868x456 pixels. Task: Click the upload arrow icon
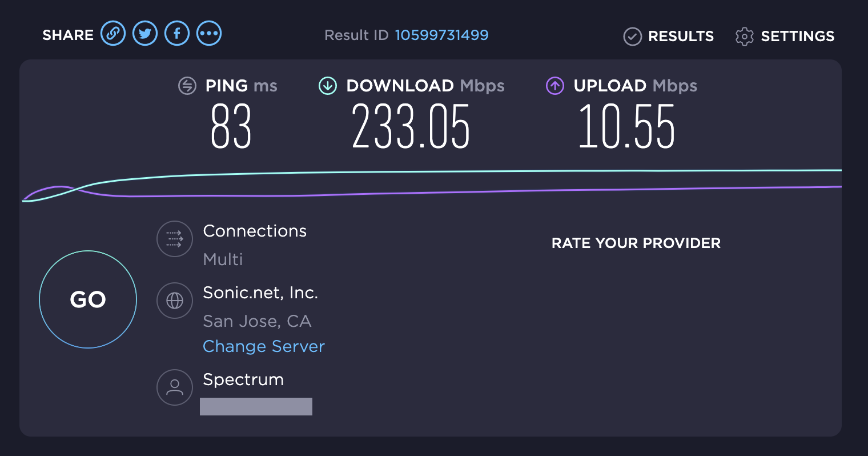click(x=555, y=86)
